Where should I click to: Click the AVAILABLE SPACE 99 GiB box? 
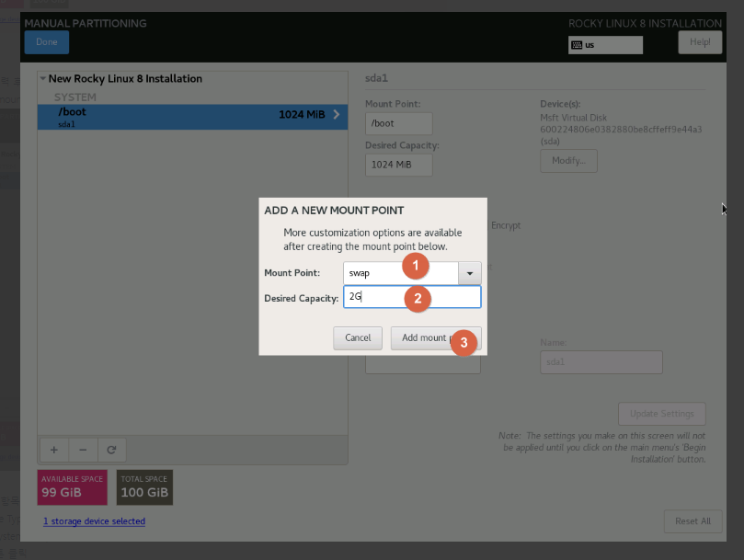[72, 487]
